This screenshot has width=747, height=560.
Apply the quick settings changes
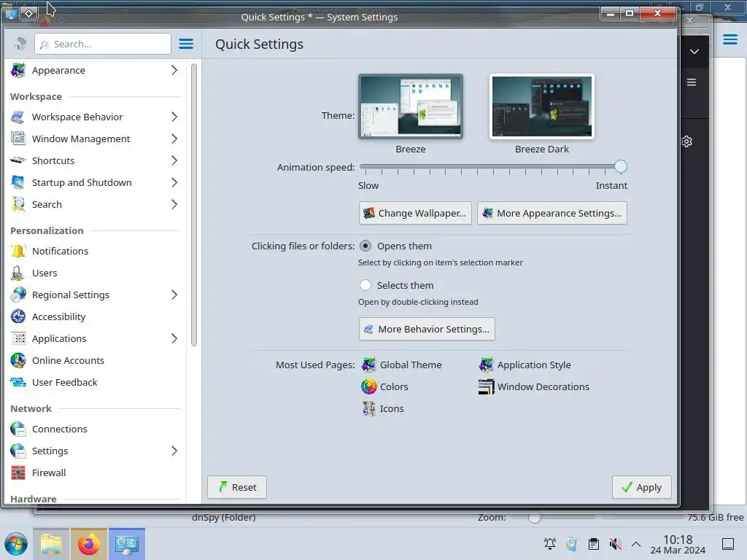(x=642, y=487)
